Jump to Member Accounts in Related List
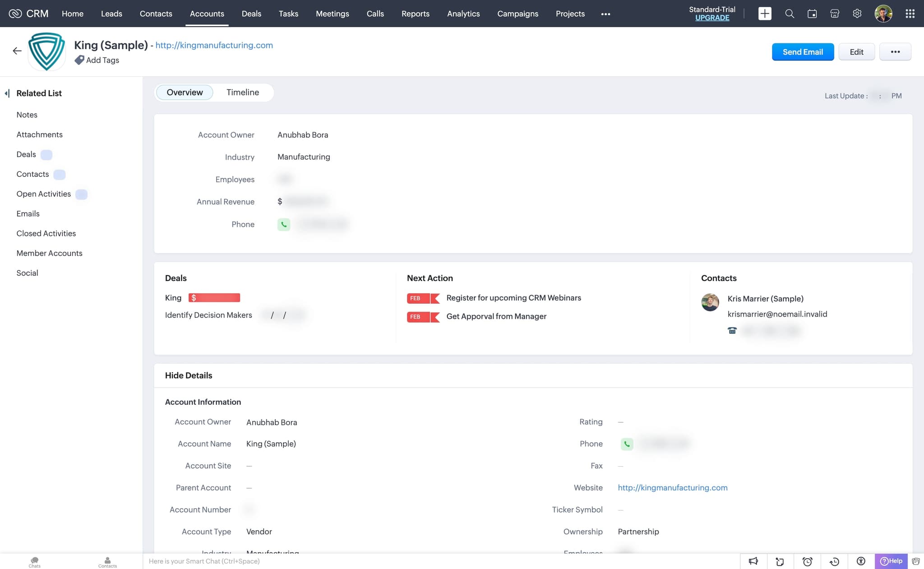The height and width of the screenshot is (569, 924). click(49, 254)
